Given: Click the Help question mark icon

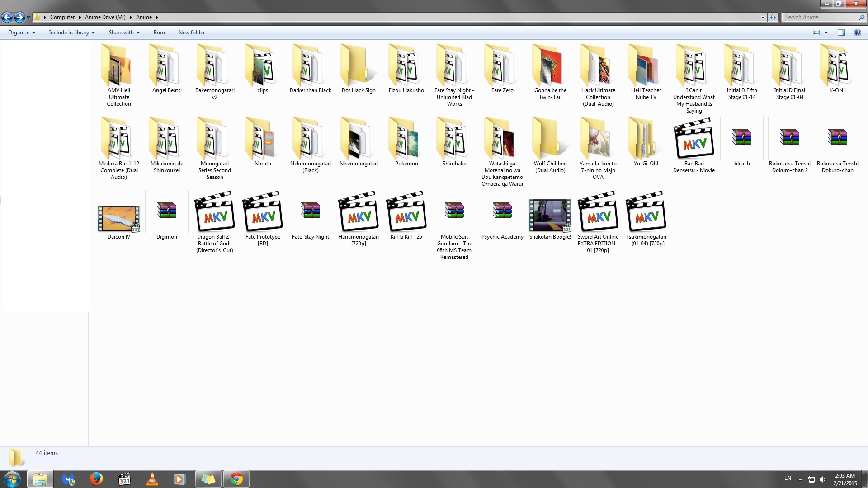Looking at the screenshot, I should click(x=857, y=33).
